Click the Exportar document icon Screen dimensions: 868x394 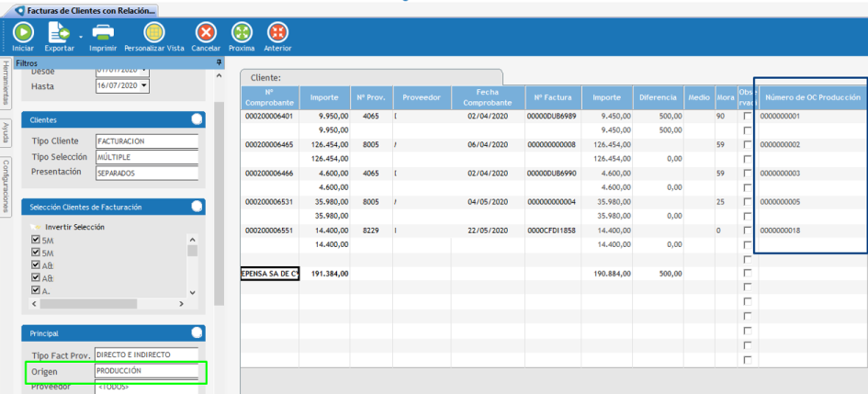pos(57,33)
